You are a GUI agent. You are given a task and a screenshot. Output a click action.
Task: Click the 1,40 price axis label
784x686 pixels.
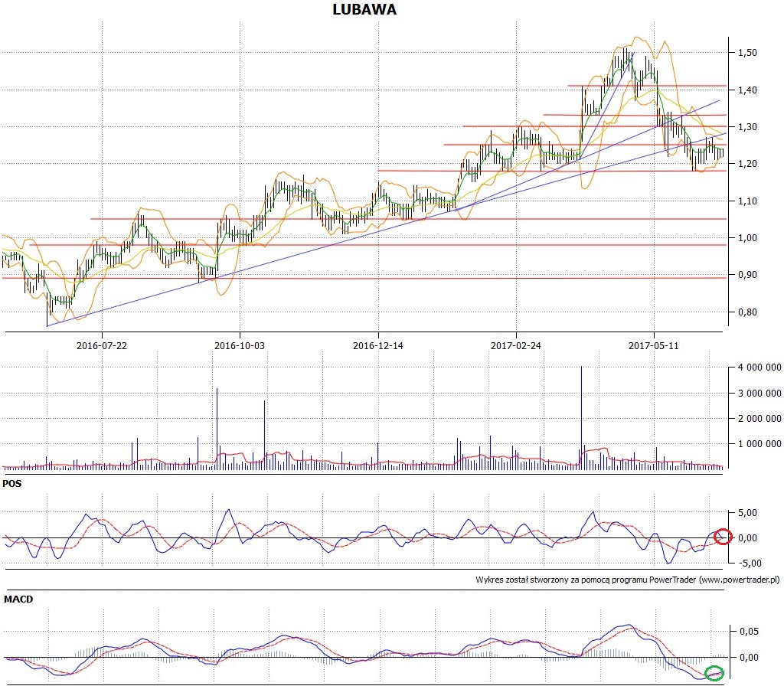pyautogui.click(x=747, y=90)
